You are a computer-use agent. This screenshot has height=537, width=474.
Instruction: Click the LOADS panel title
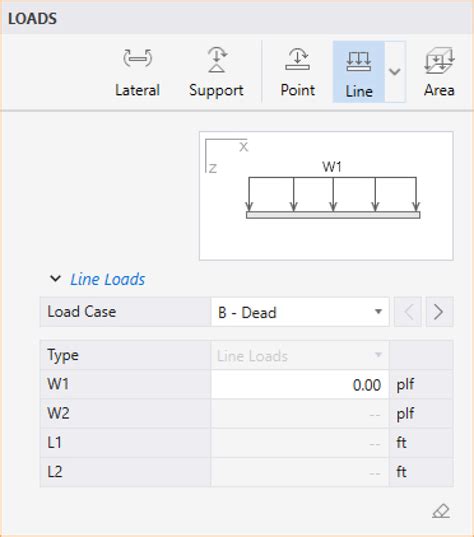tap(33, 19)
